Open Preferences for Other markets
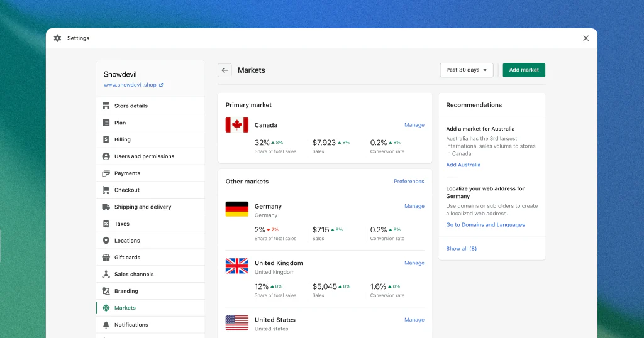644x338 pixels. tap(409, 182)
